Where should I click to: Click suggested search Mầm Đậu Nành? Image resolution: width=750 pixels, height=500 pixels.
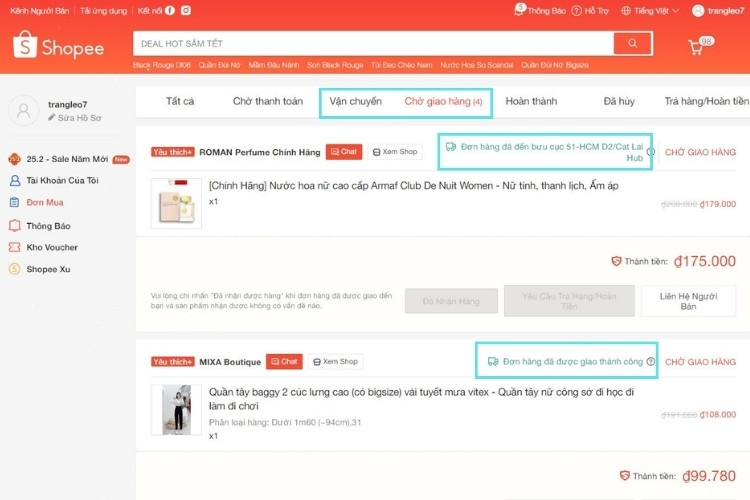pos(274,65)
